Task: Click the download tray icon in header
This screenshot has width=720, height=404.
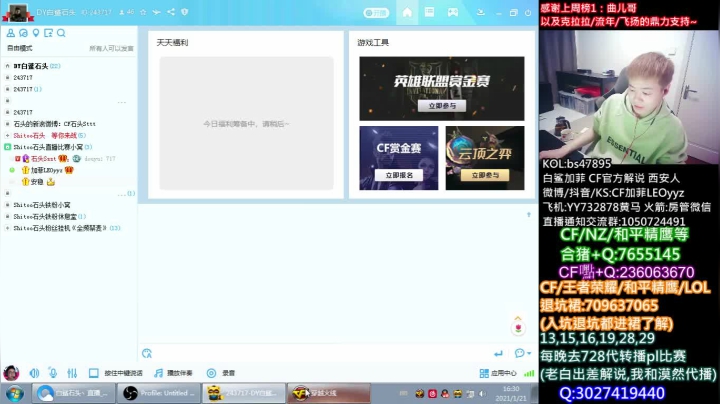Action: click(481, 12)
